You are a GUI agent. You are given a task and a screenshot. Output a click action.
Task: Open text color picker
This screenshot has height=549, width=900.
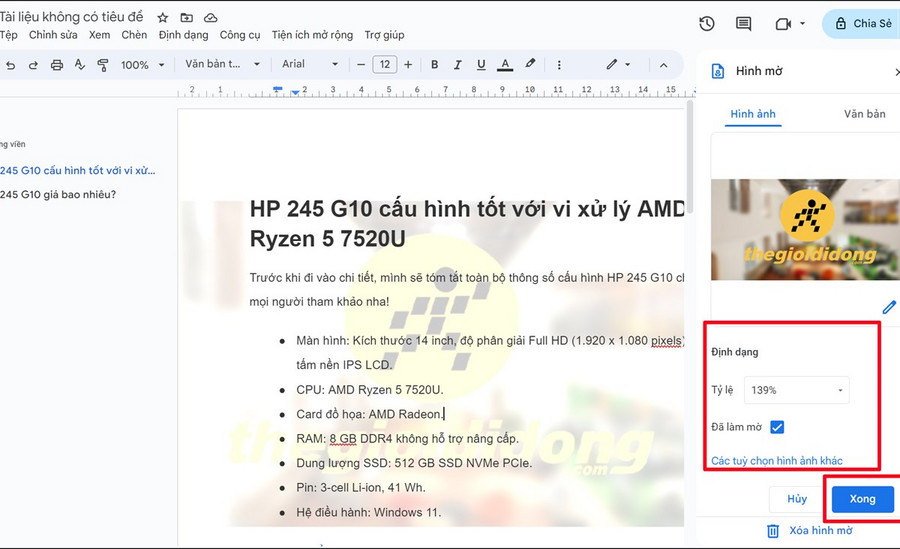[x=505, y=64]
